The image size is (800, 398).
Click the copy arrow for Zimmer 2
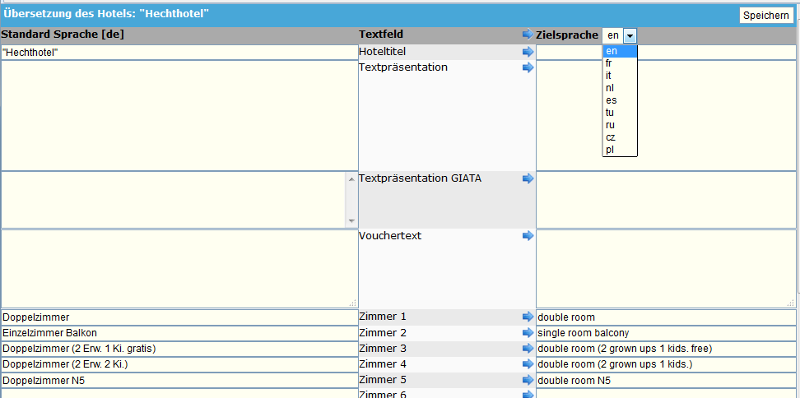pos(528,333)
